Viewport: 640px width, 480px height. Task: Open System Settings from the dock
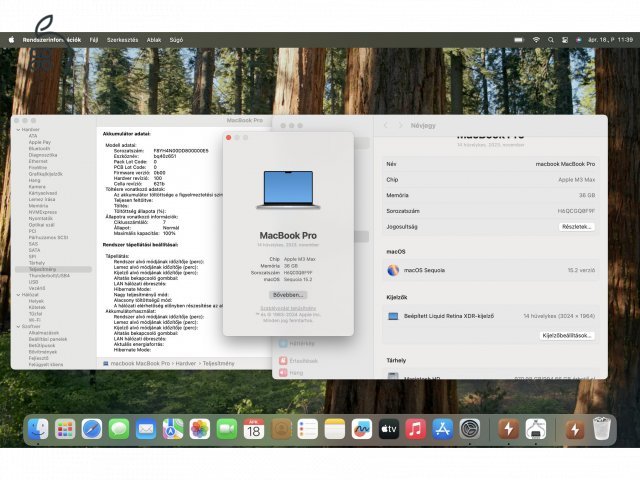click(x=470, y=429)
